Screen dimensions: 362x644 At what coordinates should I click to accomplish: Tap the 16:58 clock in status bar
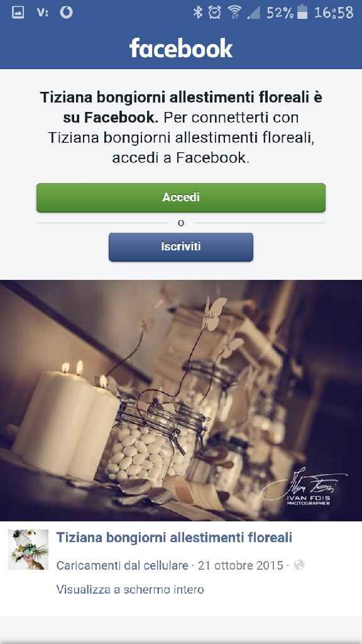click(334, 13)
